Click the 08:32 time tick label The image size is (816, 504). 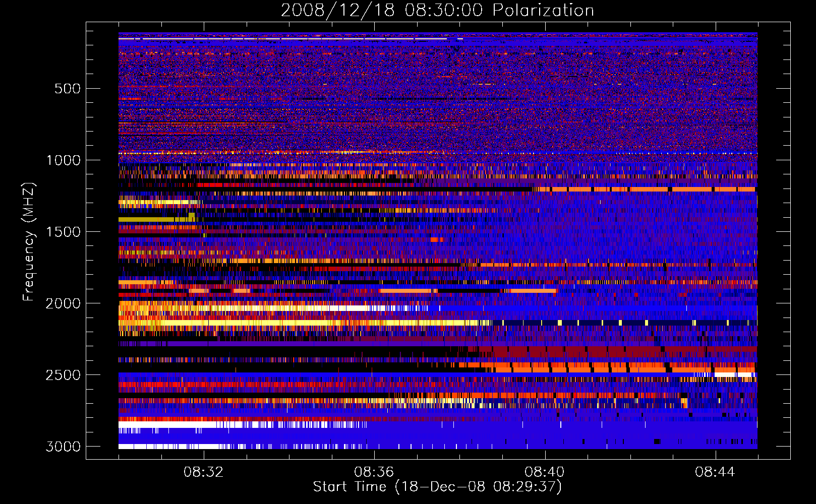(204, 472)
